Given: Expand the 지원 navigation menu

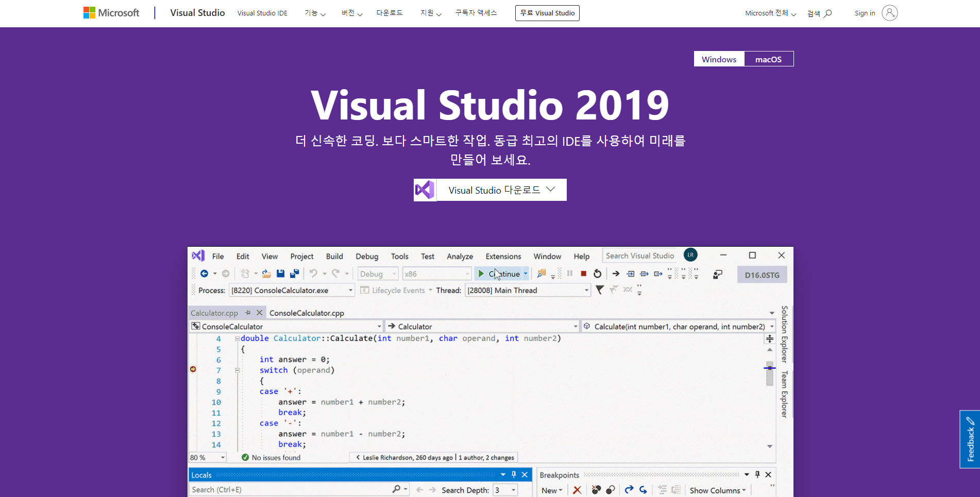Looking at the screenshot, I should click(431, 13).
